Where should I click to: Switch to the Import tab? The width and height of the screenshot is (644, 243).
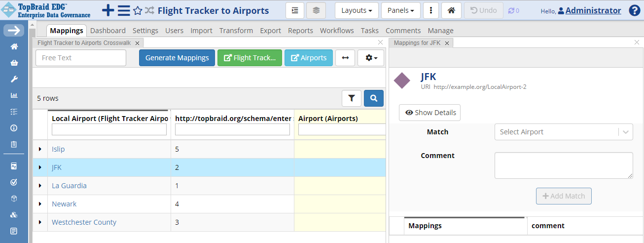click(201, 31)
